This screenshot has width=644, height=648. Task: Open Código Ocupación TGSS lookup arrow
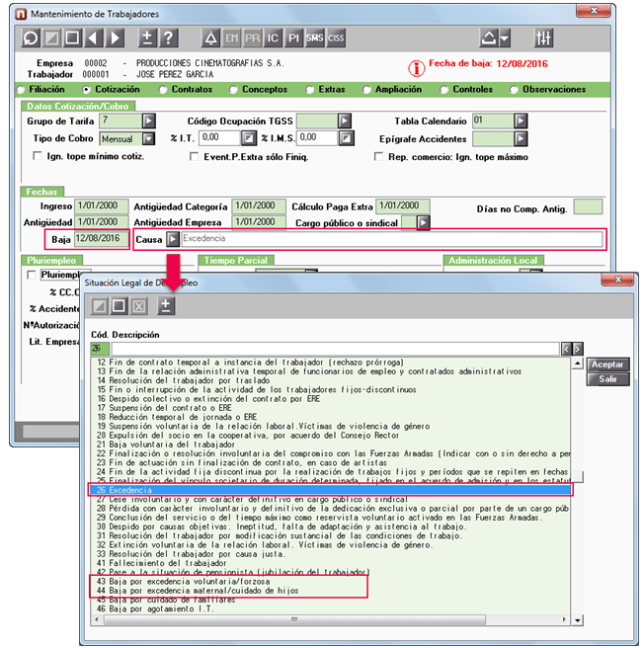(x=345, y=121)
